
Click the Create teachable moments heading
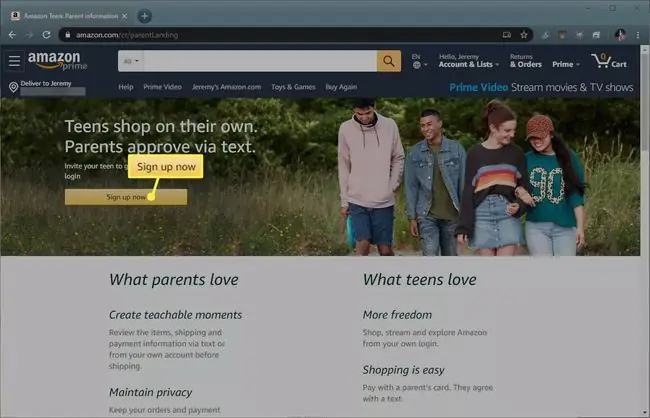[x=175, y=315]
